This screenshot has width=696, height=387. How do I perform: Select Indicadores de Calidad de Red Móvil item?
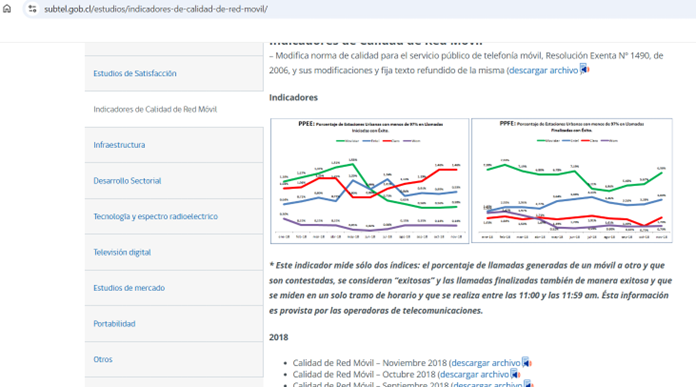coord(155,109)
